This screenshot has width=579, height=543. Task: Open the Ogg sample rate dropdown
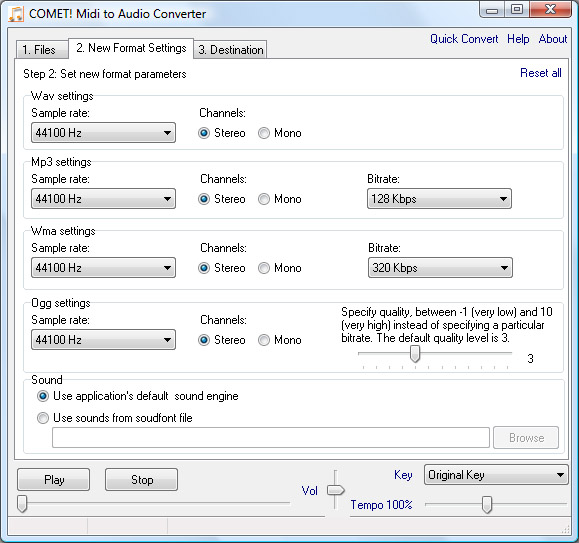pyautogui.click(x=103, y=340)
